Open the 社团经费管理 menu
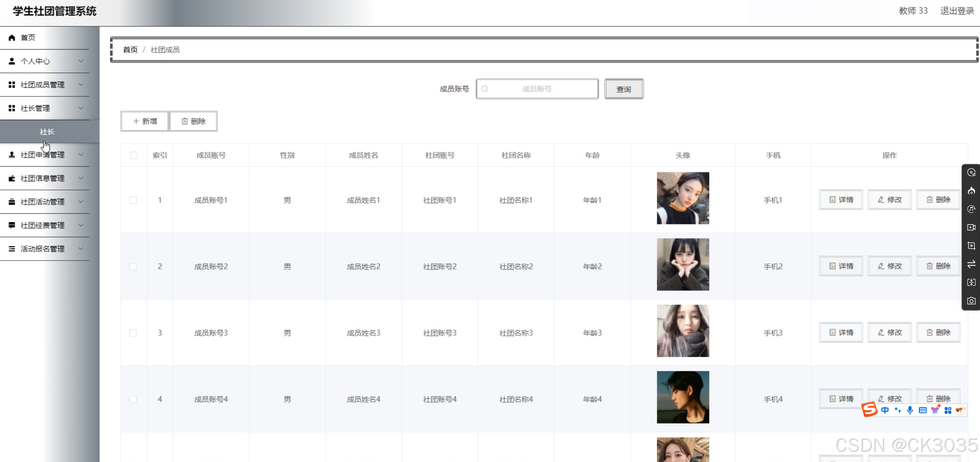The image size is (980, 462). (43, 225)
